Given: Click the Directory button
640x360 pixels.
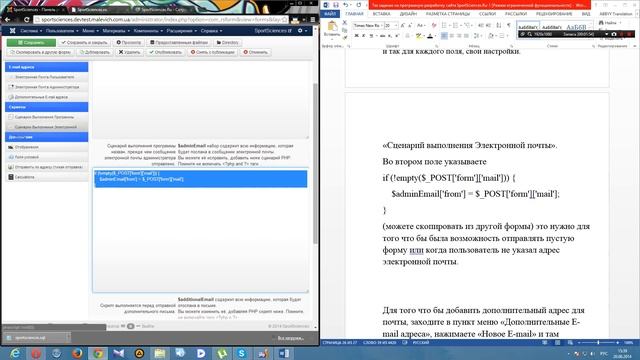Looking at the screenshot, I should pos(227,42).
